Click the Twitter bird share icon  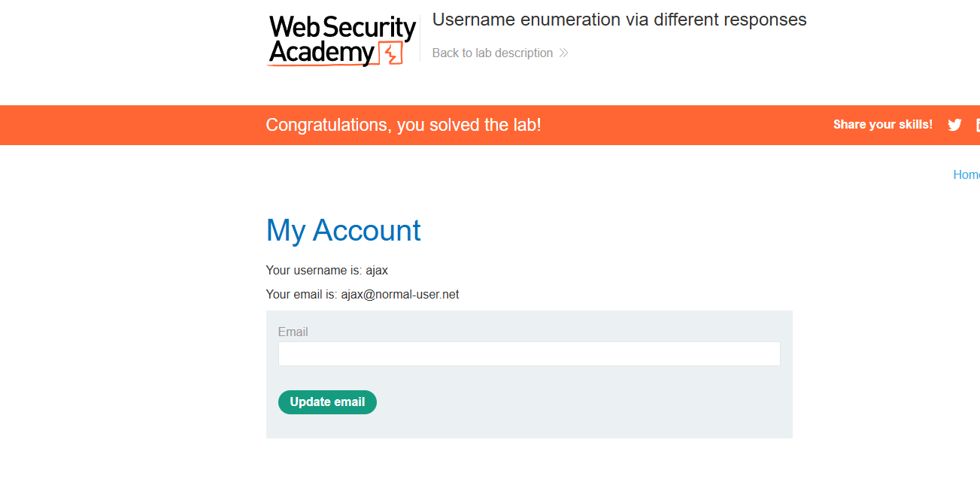click(x=954, y=125)
